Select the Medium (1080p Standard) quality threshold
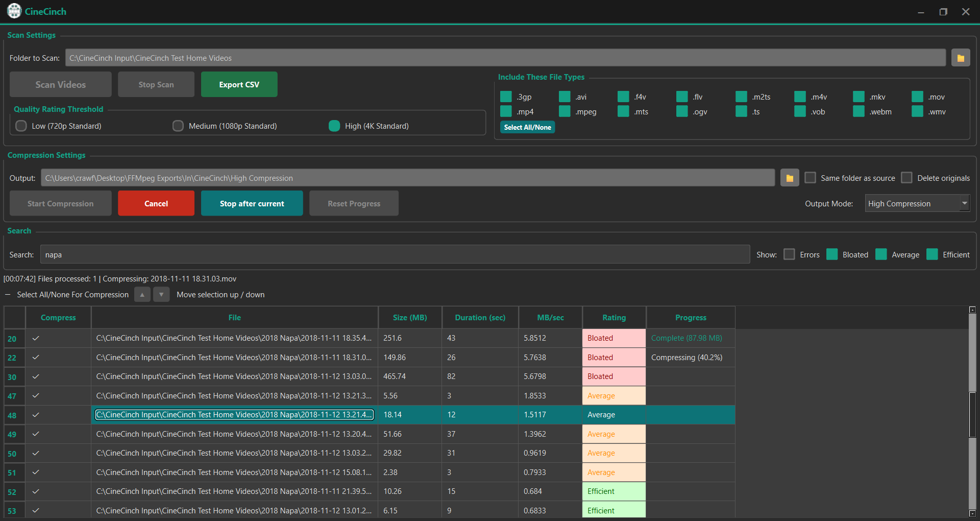 [178, 126]
